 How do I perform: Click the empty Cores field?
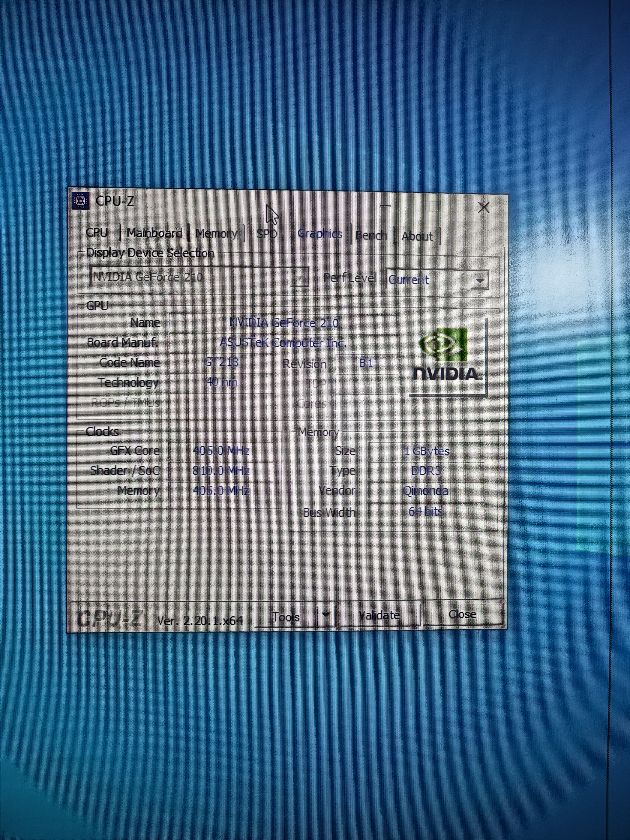367,404
